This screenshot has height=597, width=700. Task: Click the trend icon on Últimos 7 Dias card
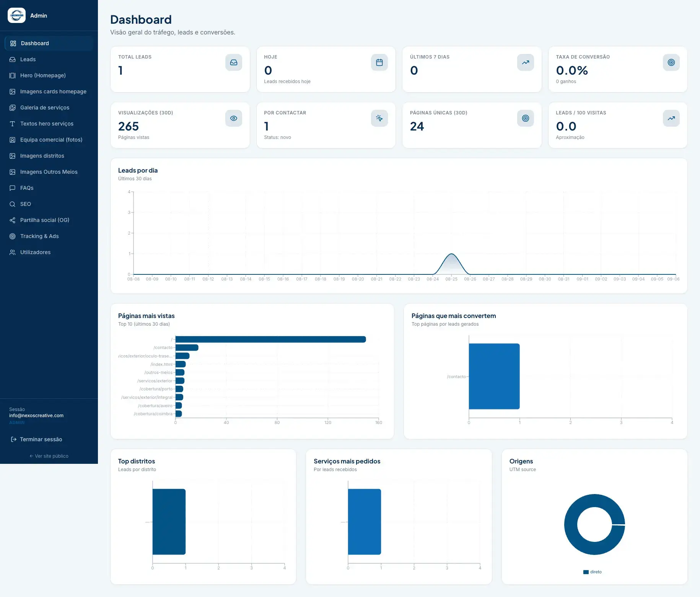point(526,62)
